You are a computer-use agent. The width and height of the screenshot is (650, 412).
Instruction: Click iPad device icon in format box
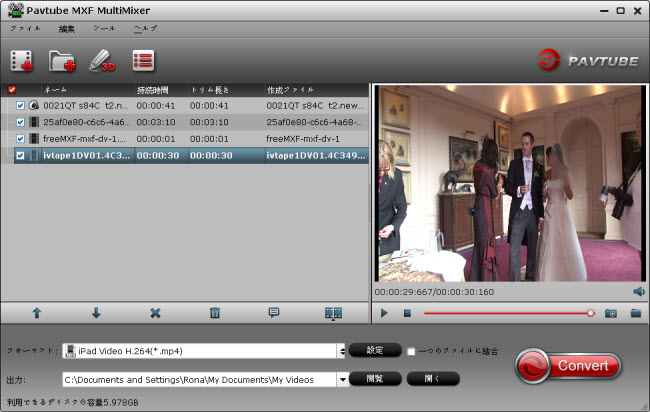coord(71,351)
